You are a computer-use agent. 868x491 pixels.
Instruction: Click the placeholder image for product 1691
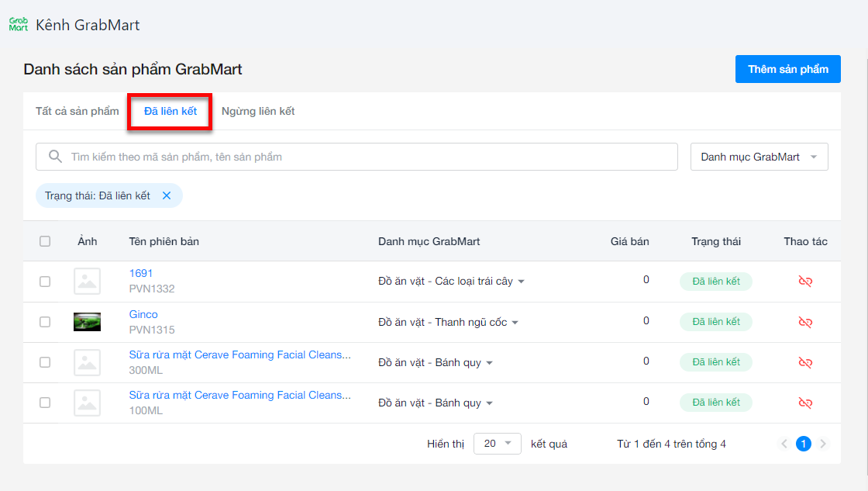click(87, 282)
